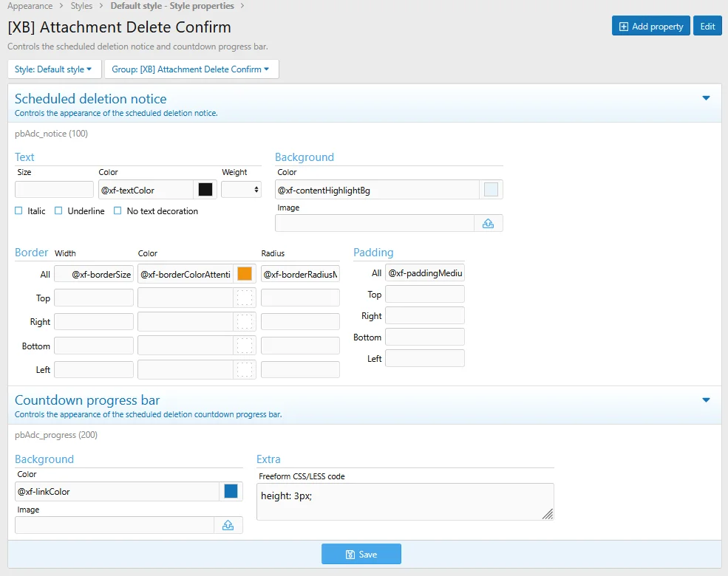728x576 pixels.
Task: Pick the orange border color swatch
Action: pyautogui.click(x=245, y=274)
